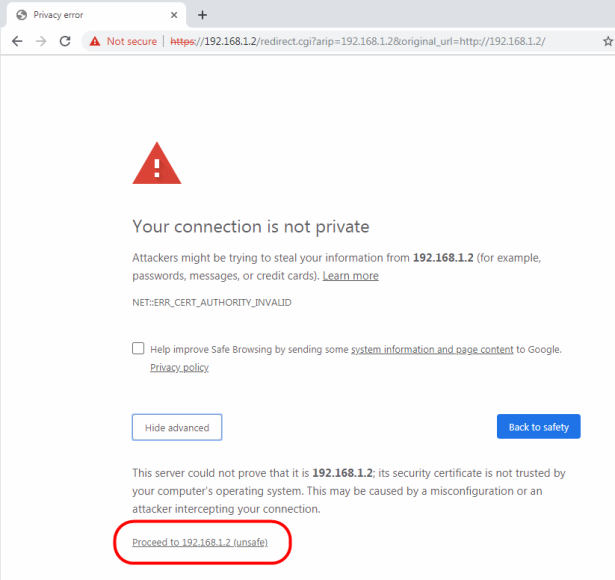Click the Hide advanced button

point(177,427)
